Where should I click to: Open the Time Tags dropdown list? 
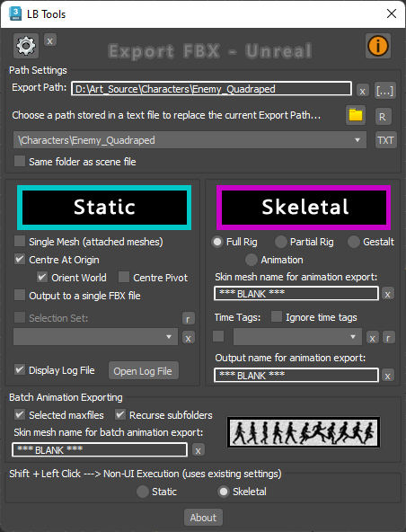[x=297, y=337]
